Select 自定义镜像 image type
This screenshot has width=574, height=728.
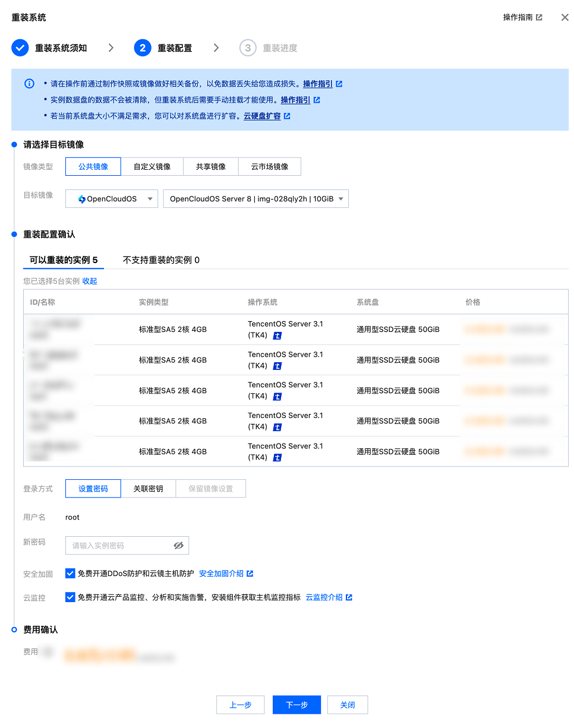pyautogui.click(x=152, y=167)
